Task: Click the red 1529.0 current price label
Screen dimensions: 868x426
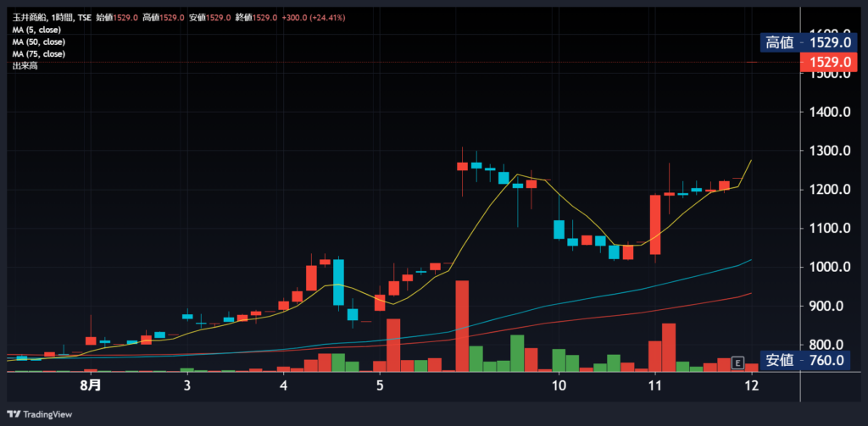Action: 829,62
